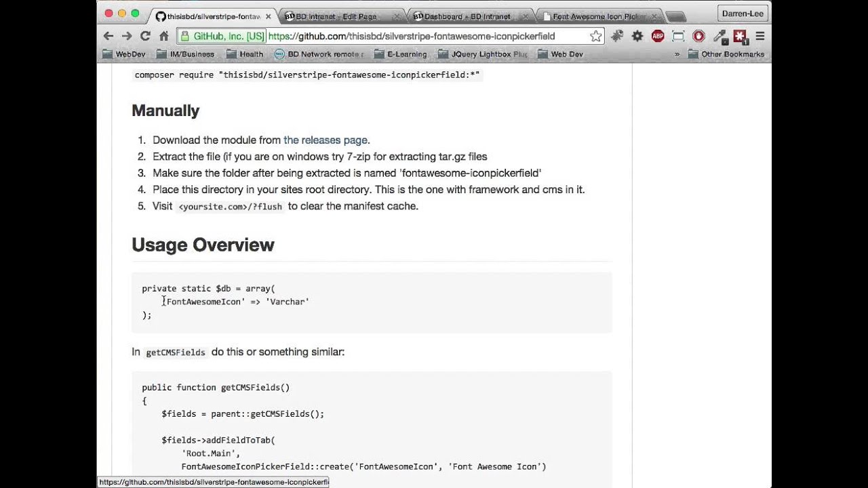The width and height of the screenshot is (868, 488).
Task: Open the Chrome hamburger menu
Action: tap(759, 36)
